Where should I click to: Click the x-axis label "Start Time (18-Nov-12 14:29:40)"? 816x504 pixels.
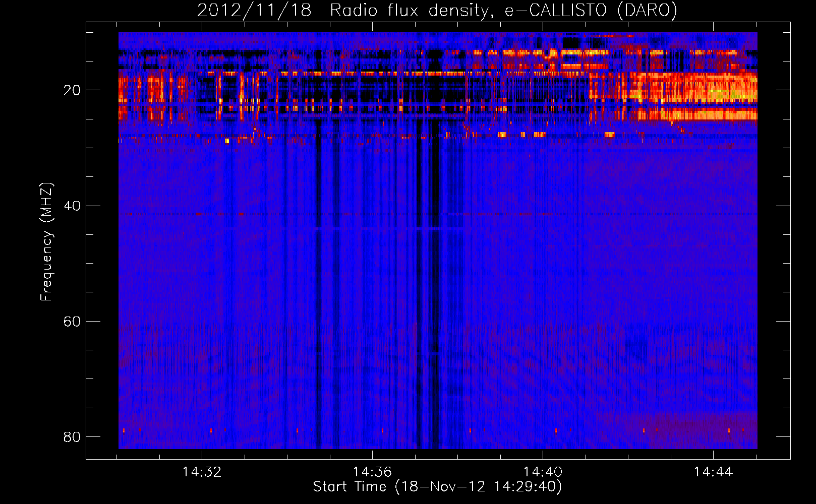(x=437, y=487)
